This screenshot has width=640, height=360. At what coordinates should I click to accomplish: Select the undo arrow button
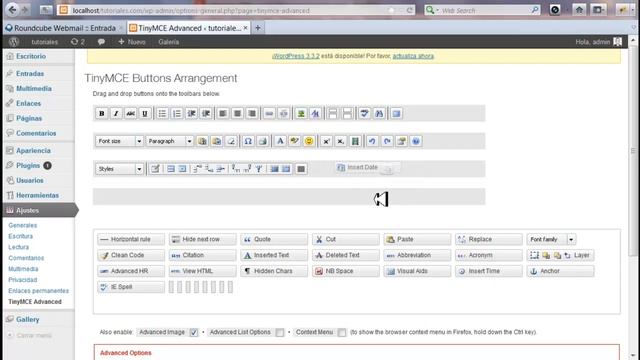(x=372, y=141)
